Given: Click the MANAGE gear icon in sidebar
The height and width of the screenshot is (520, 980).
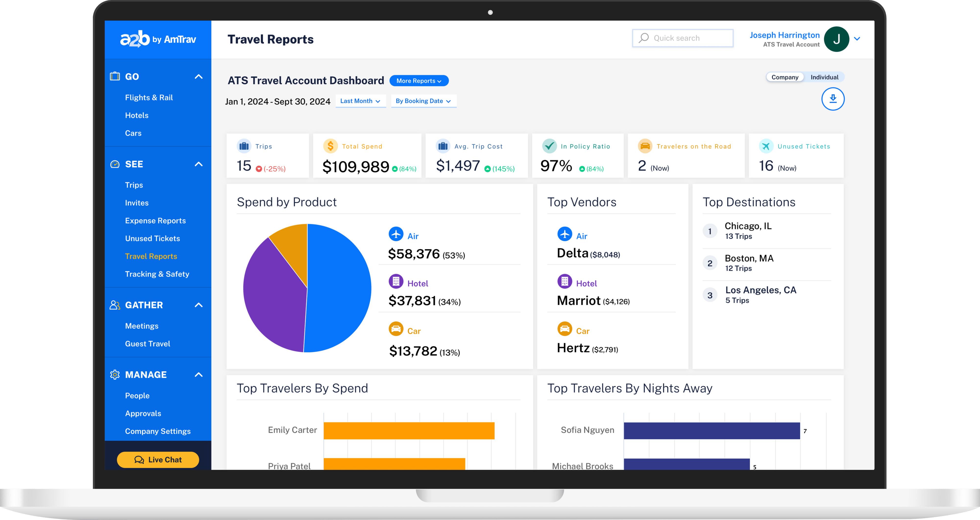Looking at the screenshot, I should tap(114, 374).
